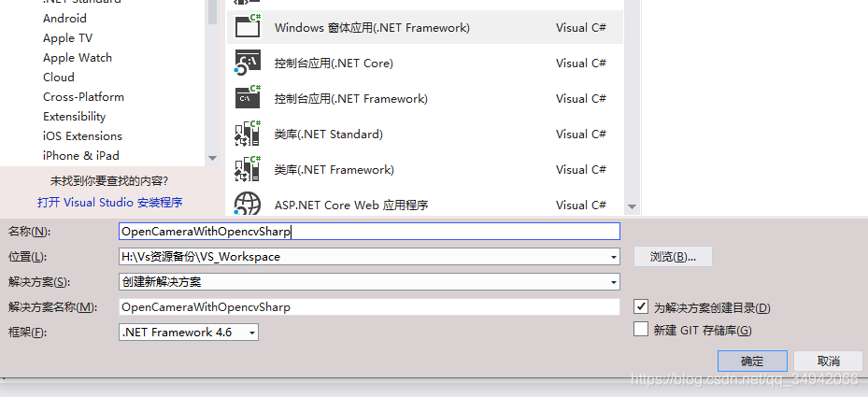Select Windows 窗体应用(.NET Framework) template name

coord(372,28)
